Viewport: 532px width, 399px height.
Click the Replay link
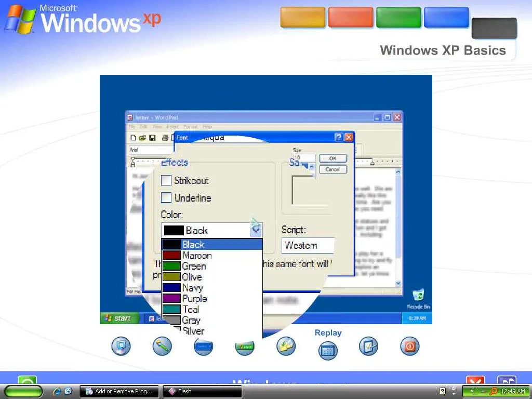coord(328,333)
